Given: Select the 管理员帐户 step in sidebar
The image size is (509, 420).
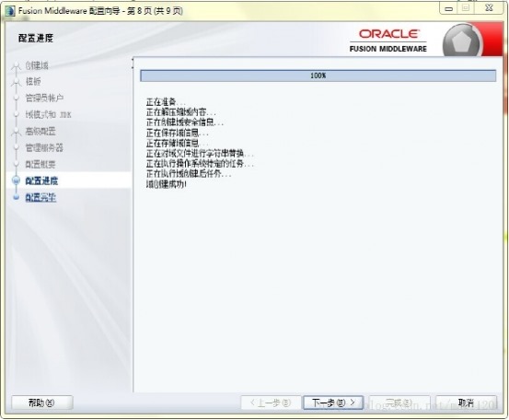Looking at the screenshot, I should point(44,98).
